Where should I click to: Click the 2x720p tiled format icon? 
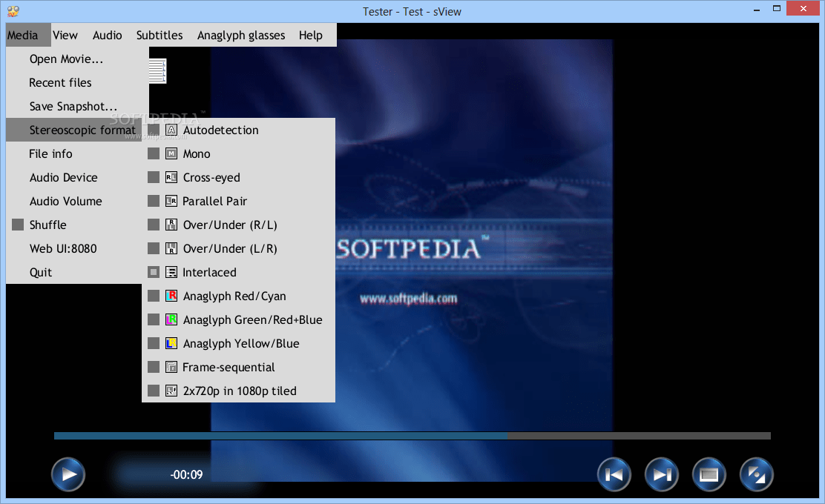(x=171, y=391)
